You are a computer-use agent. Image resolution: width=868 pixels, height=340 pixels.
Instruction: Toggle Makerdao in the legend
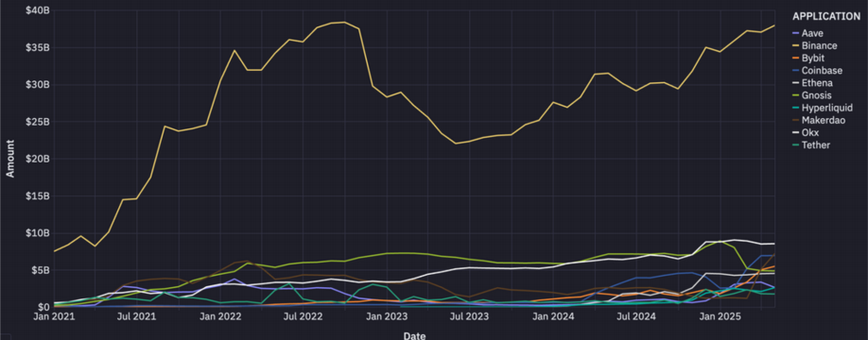[819, 120]
